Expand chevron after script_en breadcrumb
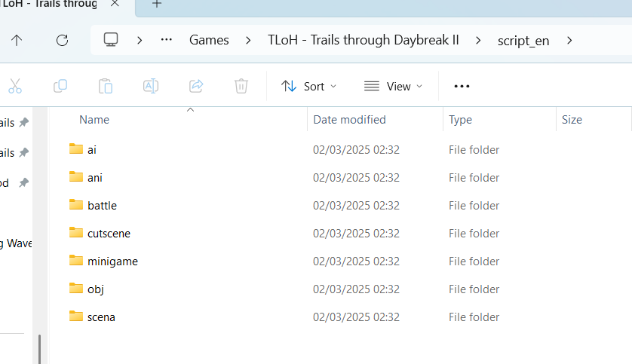Image resolution: width=632 pixels, height=364 pixels. point(569,40)
